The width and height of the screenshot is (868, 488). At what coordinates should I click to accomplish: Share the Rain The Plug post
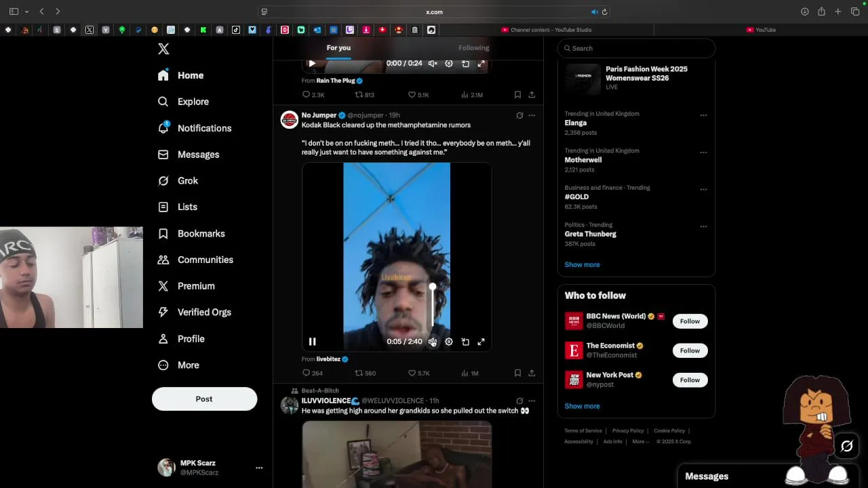[532, 95]
